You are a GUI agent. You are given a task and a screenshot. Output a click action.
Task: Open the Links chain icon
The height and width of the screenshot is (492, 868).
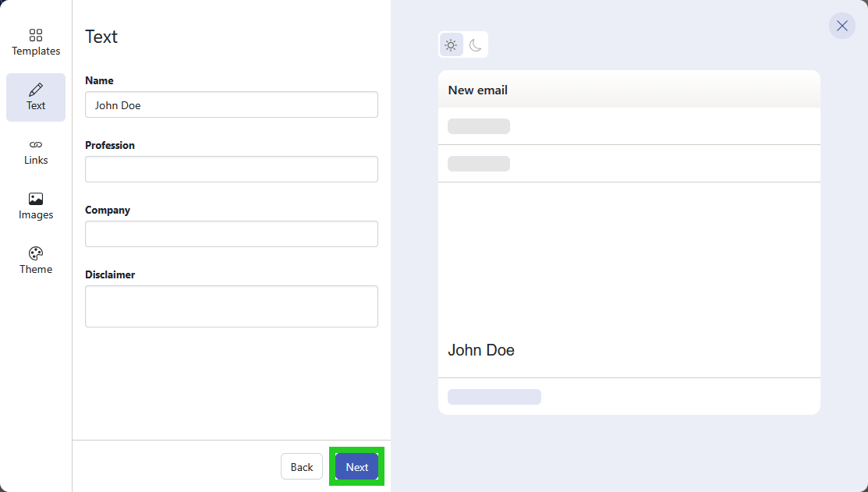click(35, 145)
